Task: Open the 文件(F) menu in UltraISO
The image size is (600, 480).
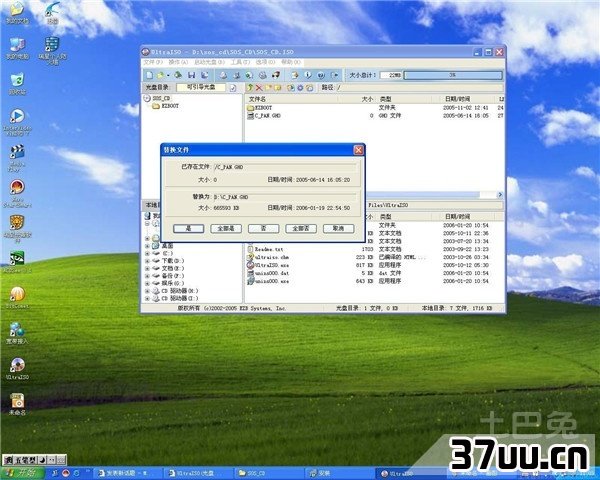Action: coord(153,62)
